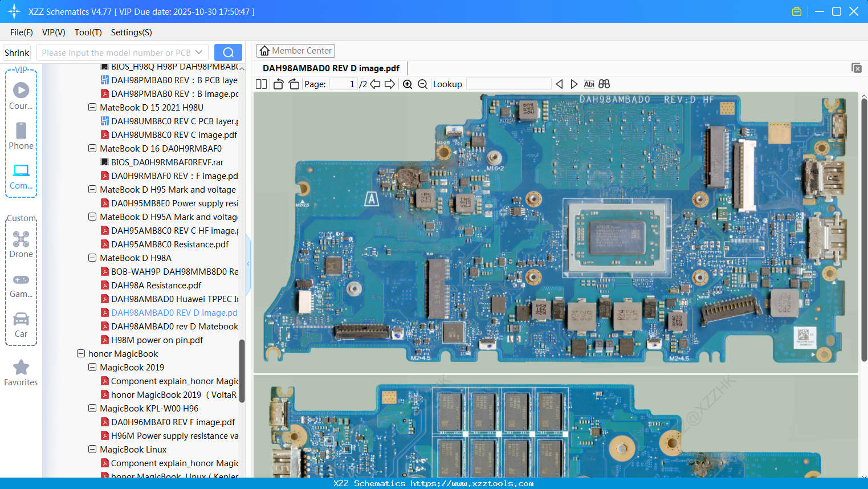The height and width of the screenshot is (489, 868).
Task: Click the XZZ Schematics app logo
Action: point(14,11)
